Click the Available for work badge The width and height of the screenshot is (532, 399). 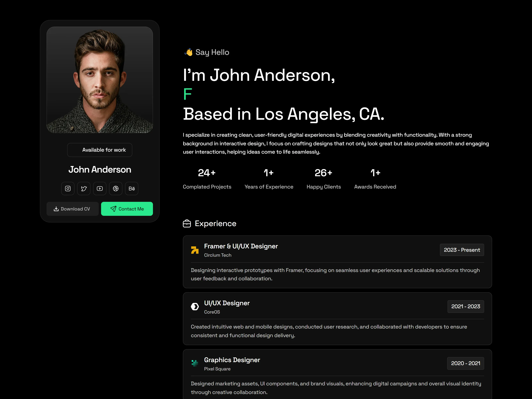click(x=100, y=150)
